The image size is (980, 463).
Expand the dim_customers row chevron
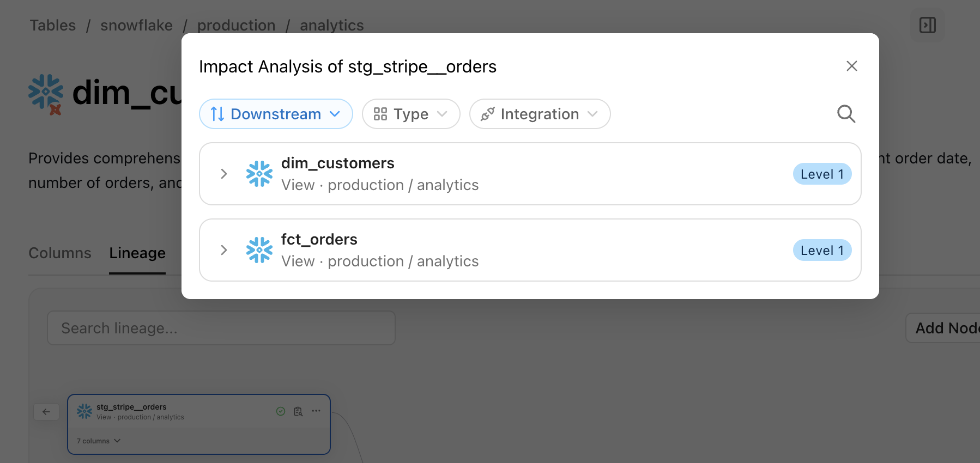(x=223, y=174)
